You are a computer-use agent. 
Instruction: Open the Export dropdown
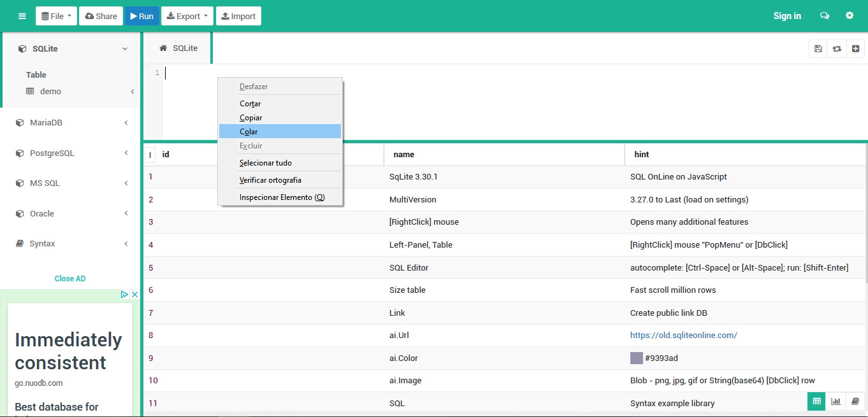click(187, 16)
